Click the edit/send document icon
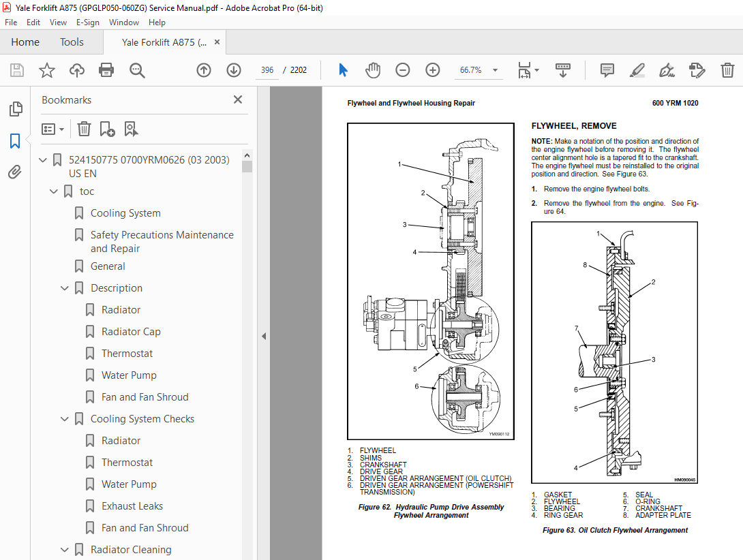The width and height of the screenshot is (743, 560). (697, 70)
